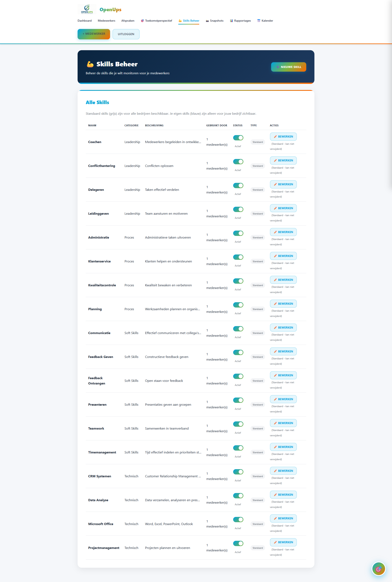392x582 pixels.
Task: Switch off the Teamwork active toggle
Action: coord(238,424)
